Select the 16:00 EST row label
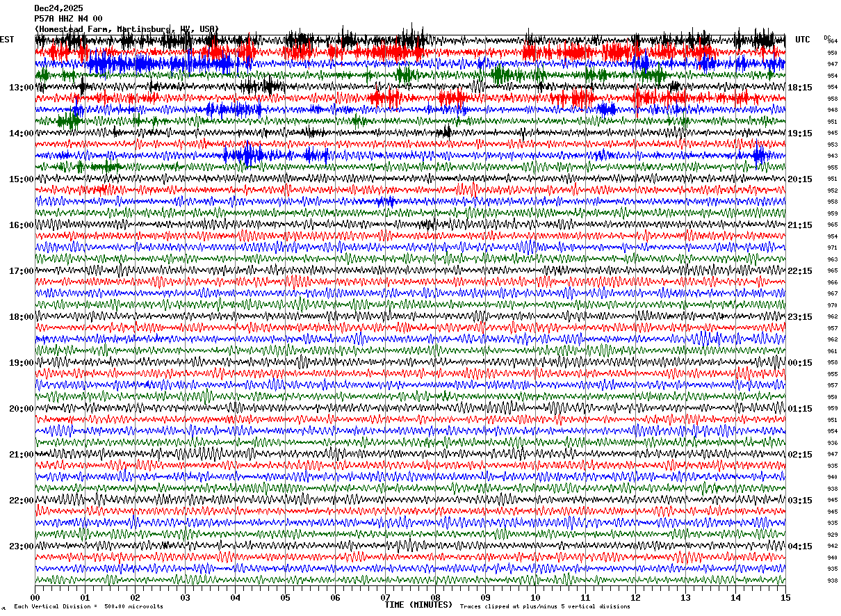Image resolution: width=841 pixels, height=616 pixels. click(x=22, y=225)
